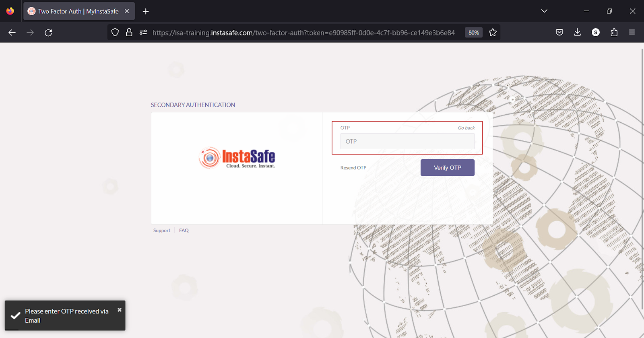Click the Verify OTP button
Image resolution: width=644 pixels, height=338 pixels.
pos(448,168)
